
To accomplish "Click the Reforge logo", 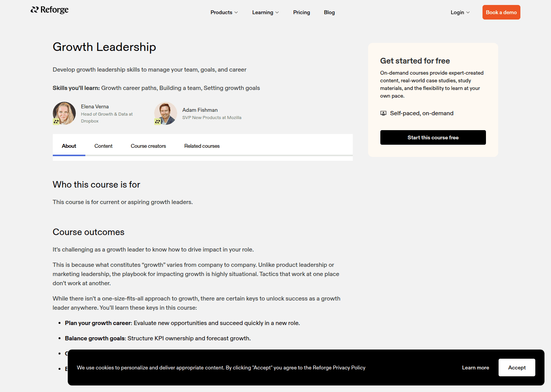I will point(49,10).
